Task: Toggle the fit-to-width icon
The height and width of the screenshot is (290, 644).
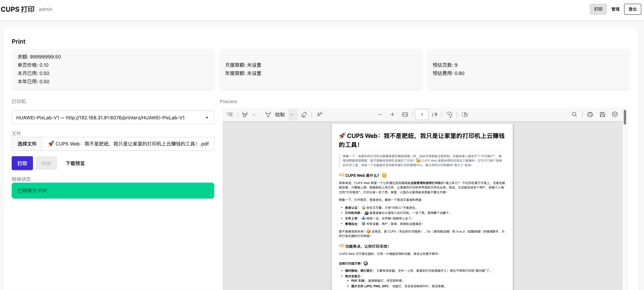Action: (x=405, y=115)
